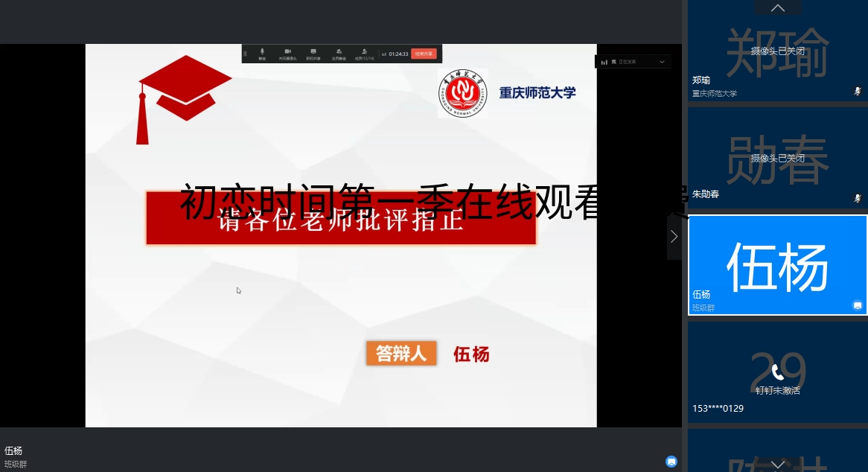
Task: Click the drag handle of meeting toolbar
Action: 245,54
